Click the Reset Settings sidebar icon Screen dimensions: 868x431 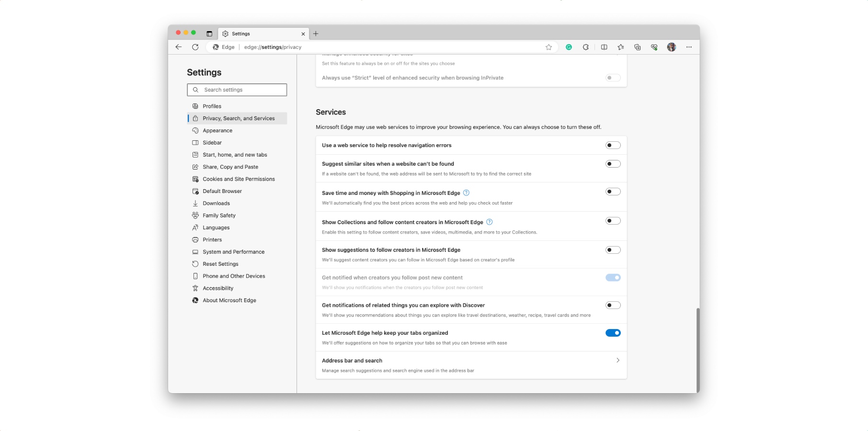pos(195,264)
